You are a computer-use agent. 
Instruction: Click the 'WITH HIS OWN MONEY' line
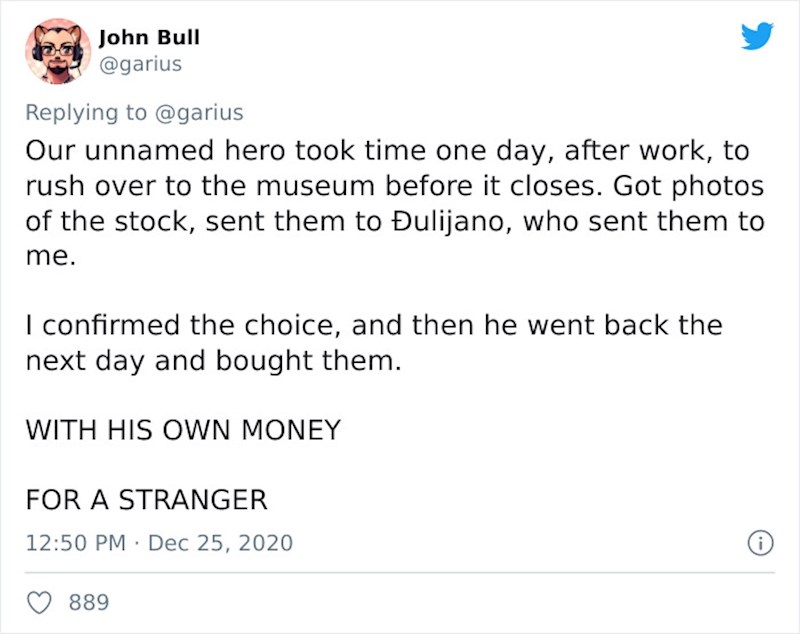pos(182,430)
